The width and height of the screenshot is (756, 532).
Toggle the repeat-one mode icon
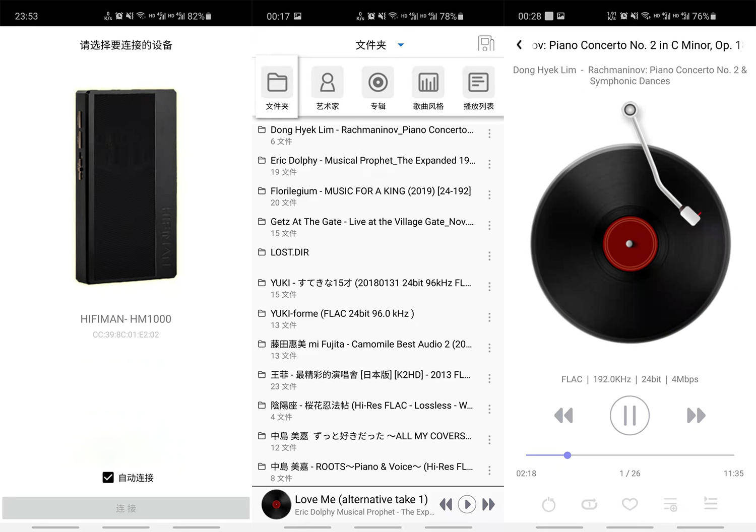click(589, 504)
